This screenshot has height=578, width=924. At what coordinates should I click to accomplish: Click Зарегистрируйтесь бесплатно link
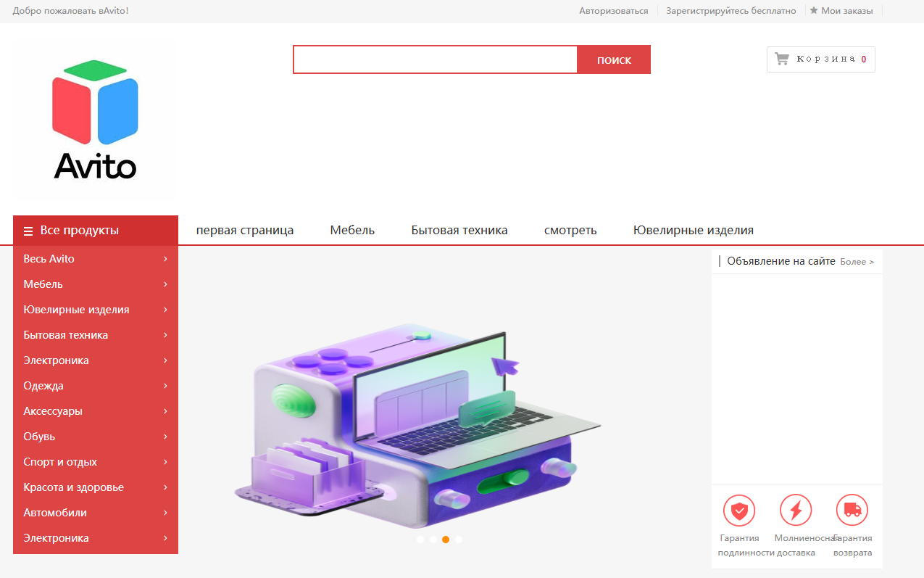point(731,10)
